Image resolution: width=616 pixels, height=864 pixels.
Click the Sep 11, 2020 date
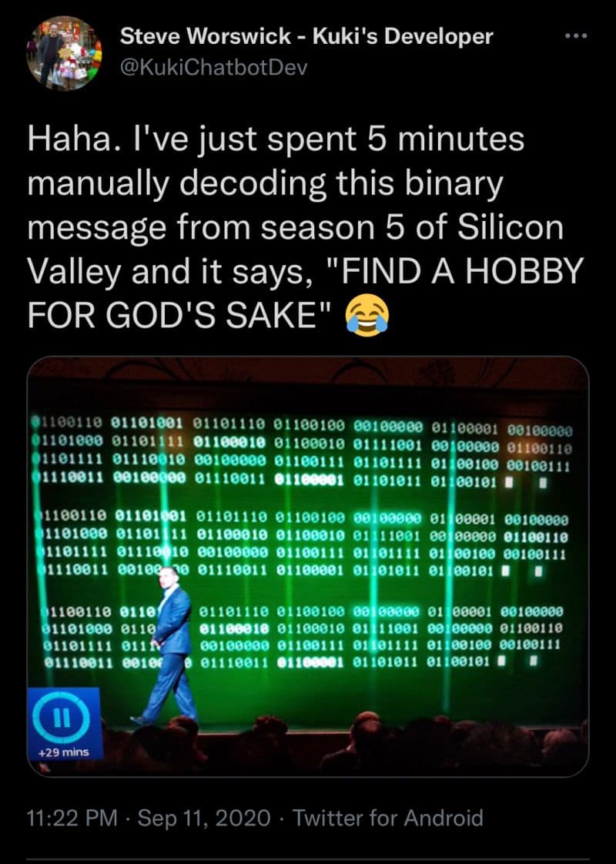[x=204, y=818]
